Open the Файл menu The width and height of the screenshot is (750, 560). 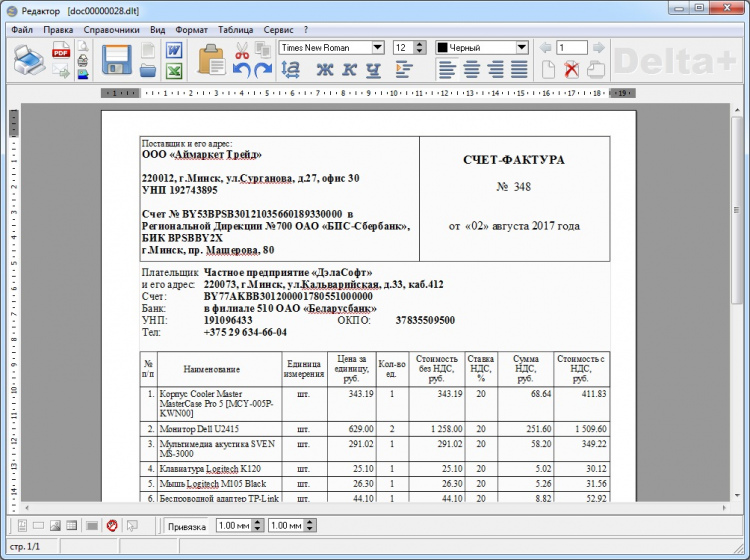(22, 30)
